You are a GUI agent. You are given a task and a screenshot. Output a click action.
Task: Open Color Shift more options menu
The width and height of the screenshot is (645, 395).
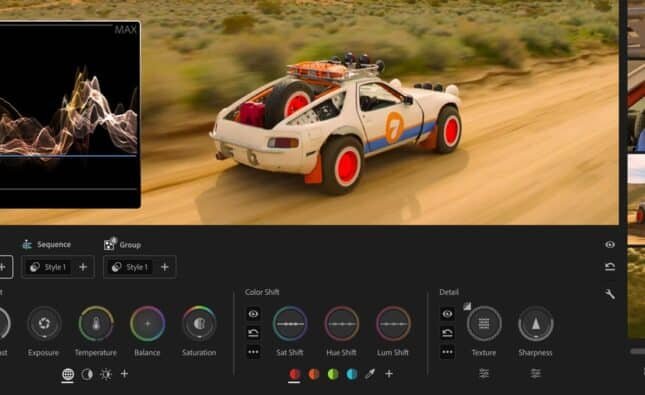click(253, 352)
